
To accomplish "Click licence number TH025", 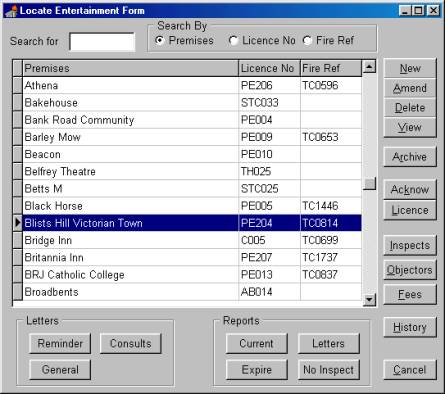I will [256, 172].
